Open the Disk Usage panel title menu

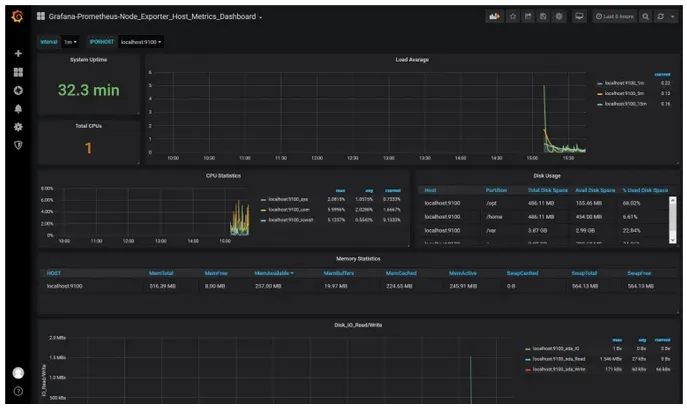pyautogui.click(x=547, y=176)
